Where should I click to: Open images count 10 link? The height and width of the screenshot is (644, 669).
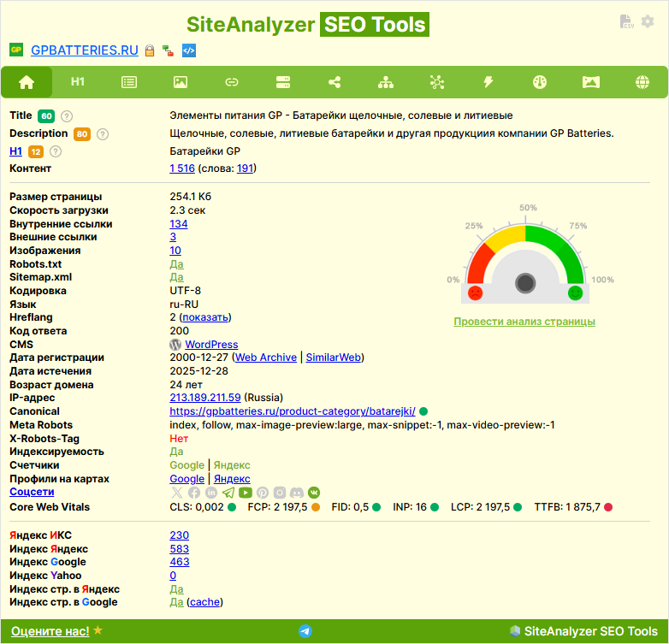click(175, 251)
